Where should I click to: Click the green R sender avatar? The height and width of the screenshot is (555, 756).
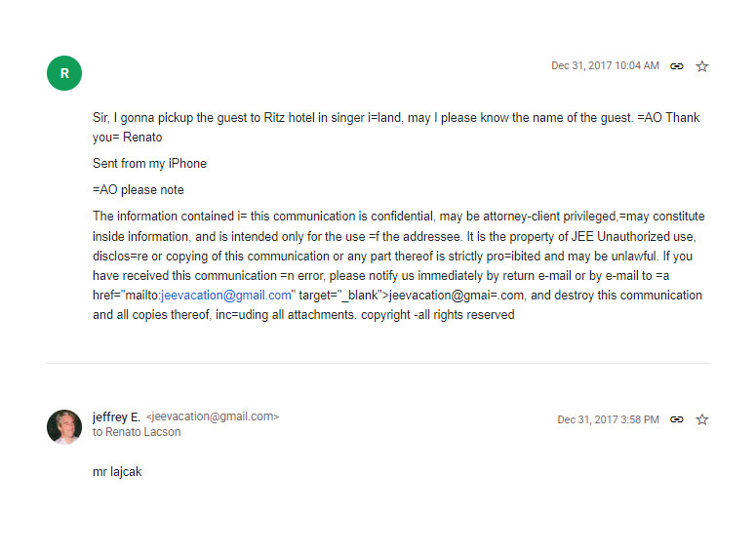64,73
